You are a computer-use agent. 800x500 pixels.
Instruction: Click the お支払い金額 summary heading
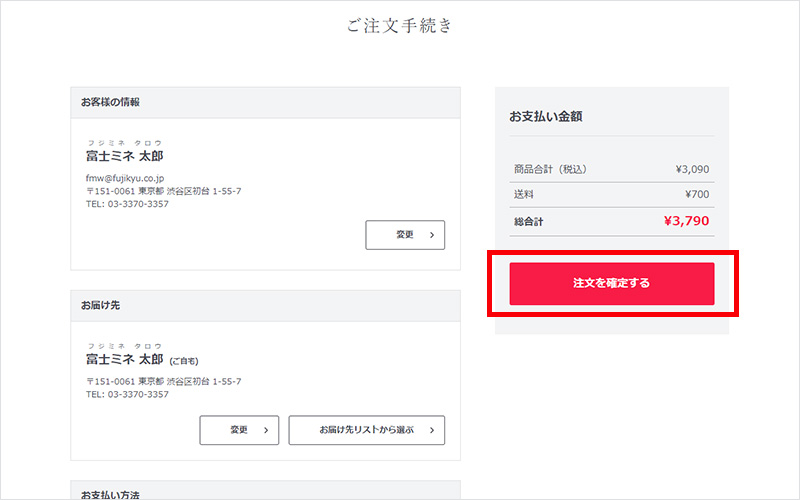pos(546,117)
